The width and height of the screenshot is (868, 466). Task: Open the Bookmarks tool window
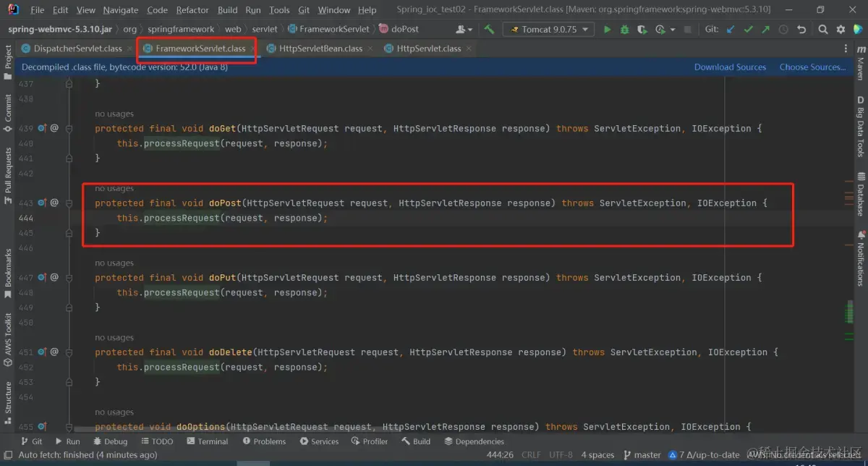coord(8,272)
